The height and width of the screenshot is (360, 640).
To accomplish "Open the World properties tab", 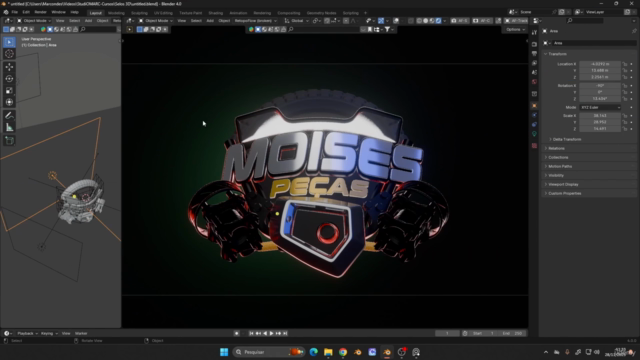I will click(534, 82).
